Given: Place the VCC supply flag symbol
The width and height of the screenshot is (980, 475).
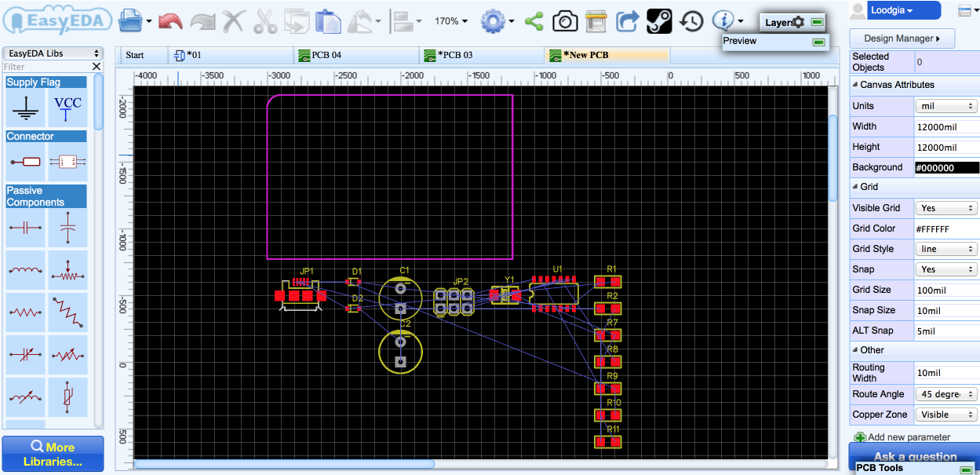Looking at the screenshot, I should [x=67, y=108].
